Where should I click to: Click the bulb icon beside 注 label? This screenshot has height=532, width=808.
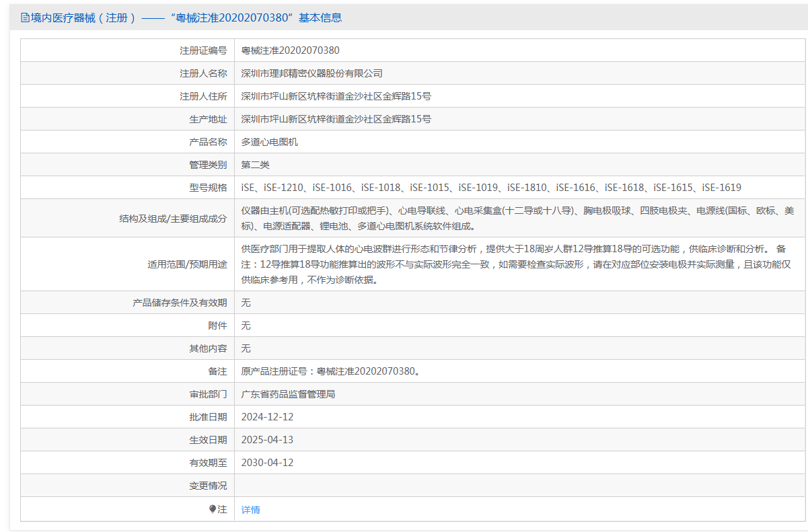tap(213, 509)
